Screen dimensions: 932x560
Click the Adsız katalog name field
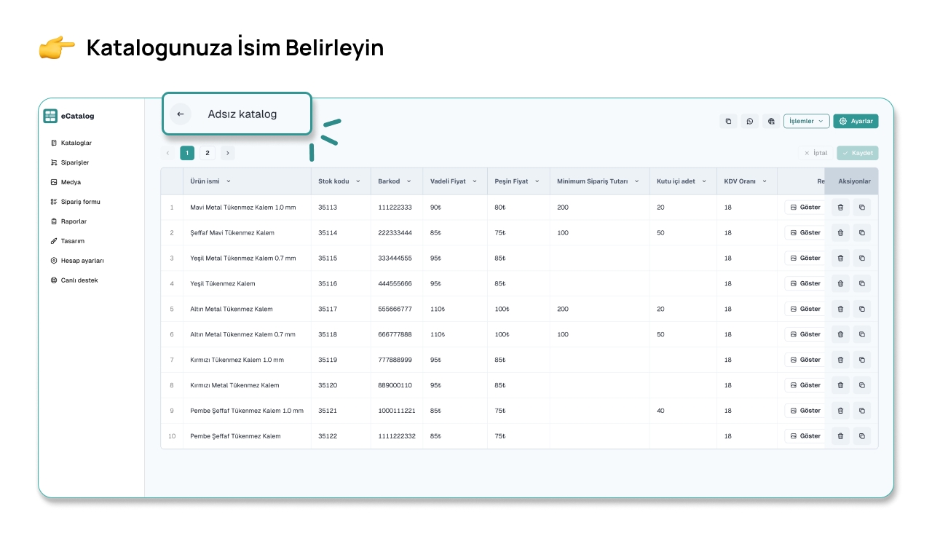click(x=242, y=114)
